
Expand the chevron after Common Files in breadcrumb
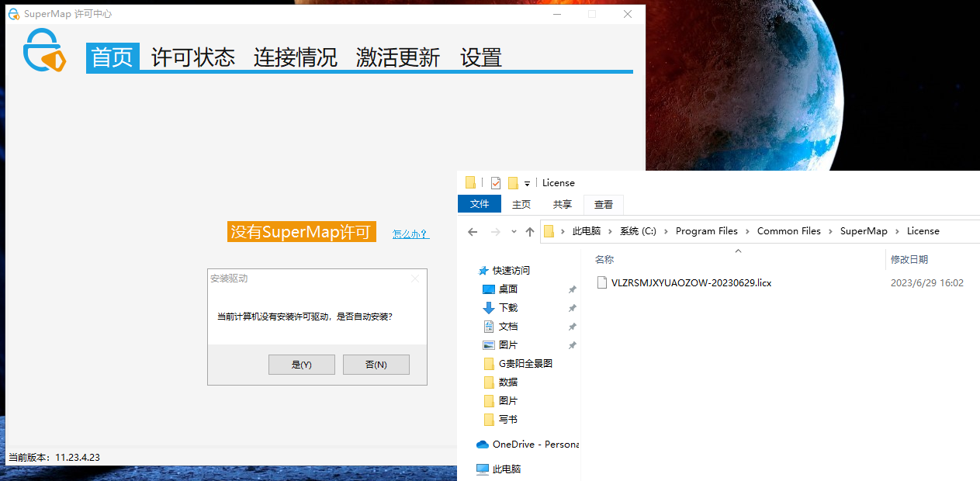pyautogui.click(x=831, y=231)
